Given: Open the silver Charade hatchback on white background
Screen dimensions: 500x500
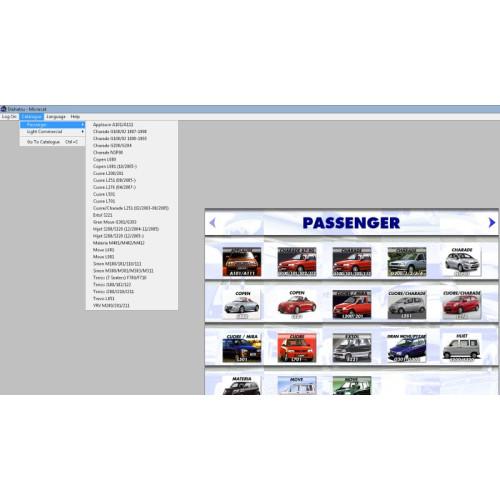Looking at the screenshot, I should pos(462,262).
